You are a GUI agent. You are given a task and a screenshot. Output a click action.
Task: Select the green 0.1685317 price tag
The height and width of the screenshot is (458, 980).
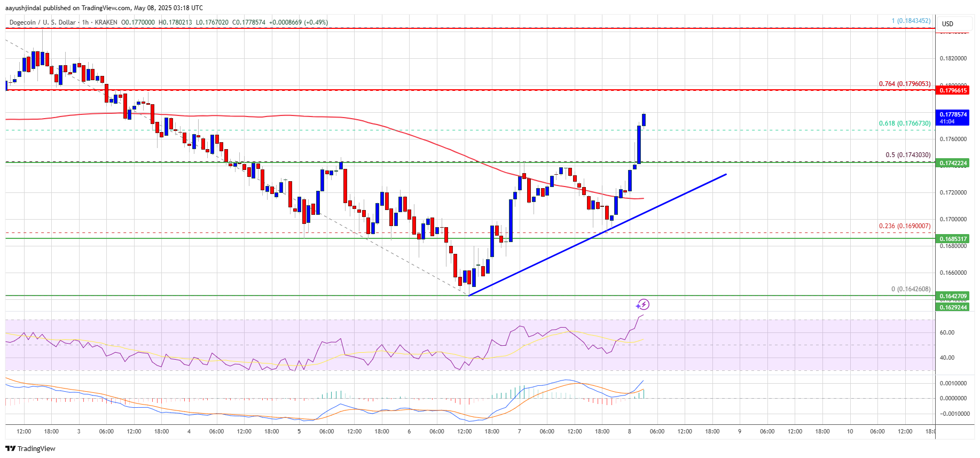[953, 239]
